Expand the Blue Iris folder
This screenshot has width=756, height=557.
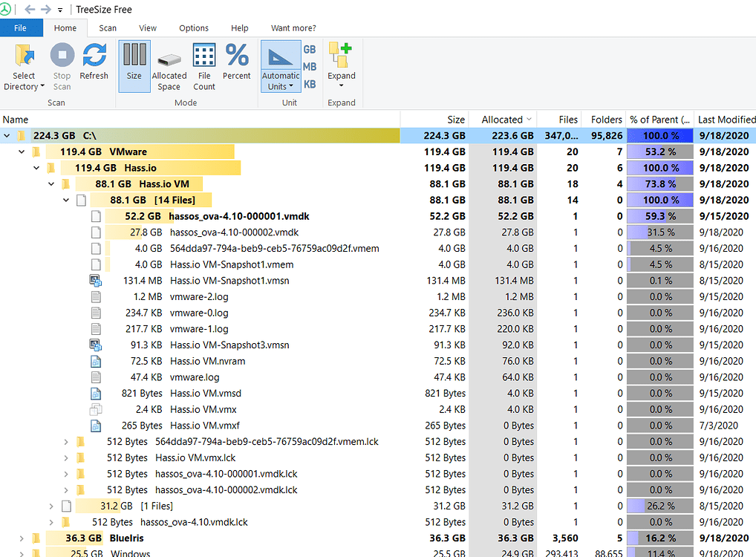point(21,538)
